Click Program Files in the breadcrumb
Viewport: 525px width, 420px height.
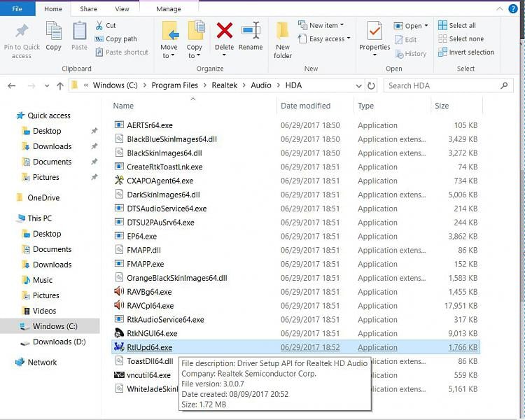click(x=174, y=85)
